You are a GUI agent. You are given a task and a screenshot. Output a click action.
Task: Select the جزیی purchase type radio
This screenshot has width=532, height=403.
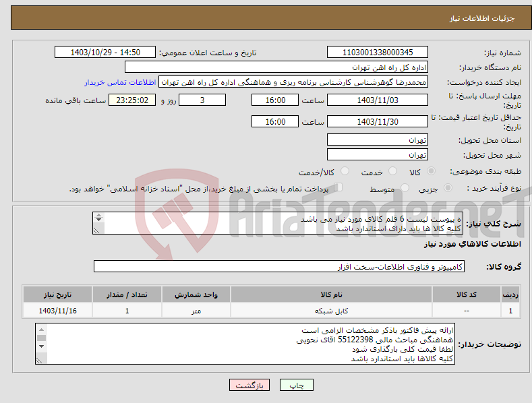coord(448,187)
